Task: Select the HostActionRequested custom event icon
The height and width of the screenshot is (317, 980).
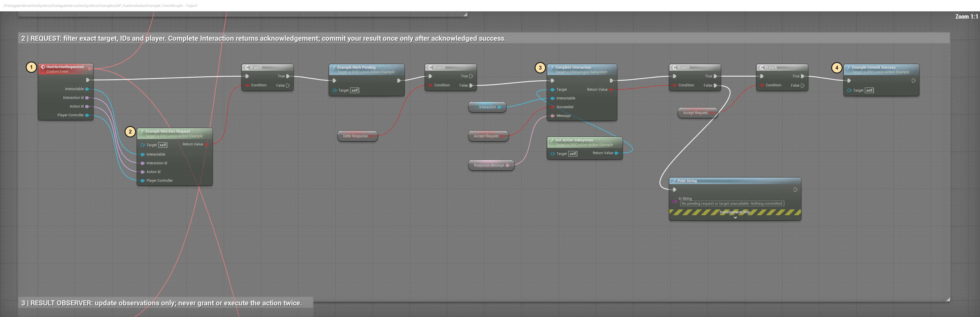Action: (43, 67)
